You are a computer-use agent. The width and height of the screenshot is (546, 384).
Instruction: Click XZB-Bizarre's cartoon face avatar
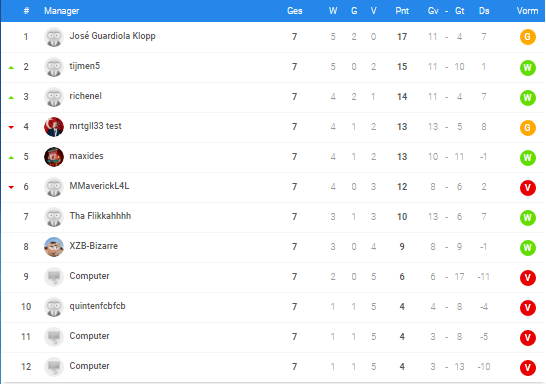click(54, 247)
